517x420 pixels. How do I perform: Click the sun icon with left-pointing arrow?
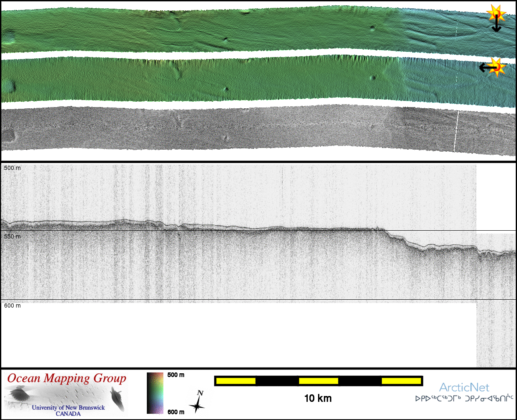point(498,66)
